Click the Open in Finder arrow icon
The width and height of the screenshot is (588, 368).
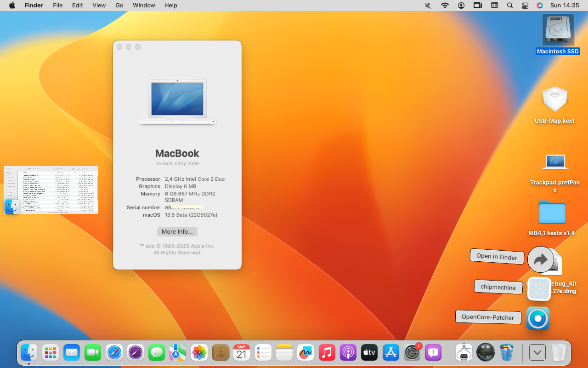point(541,259)
